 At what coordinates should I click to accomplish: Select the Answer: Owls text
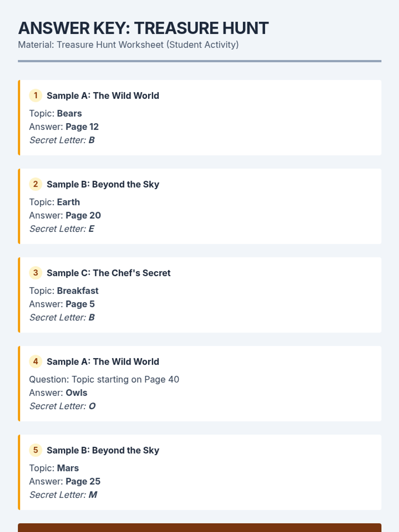(x=58, y=393)
